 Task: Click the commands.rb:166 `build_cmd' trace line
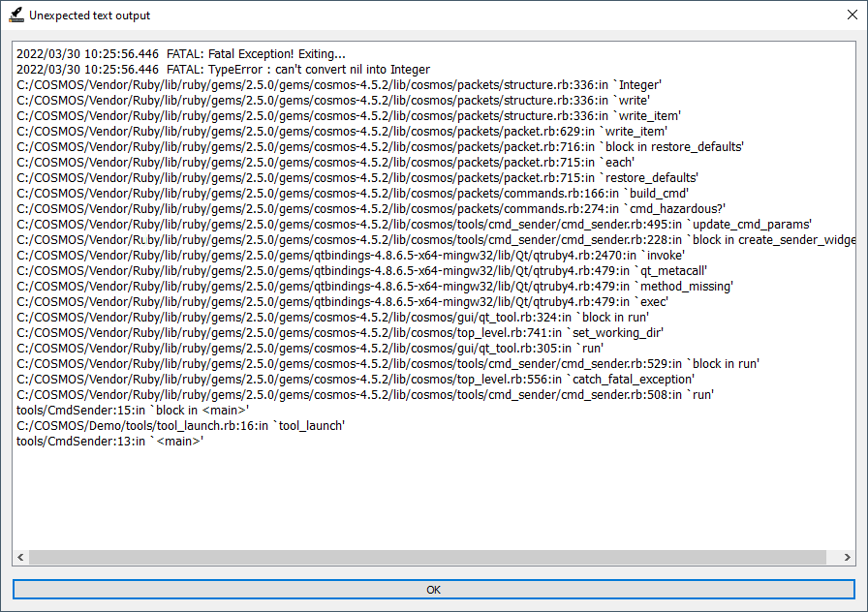point(353,193)
